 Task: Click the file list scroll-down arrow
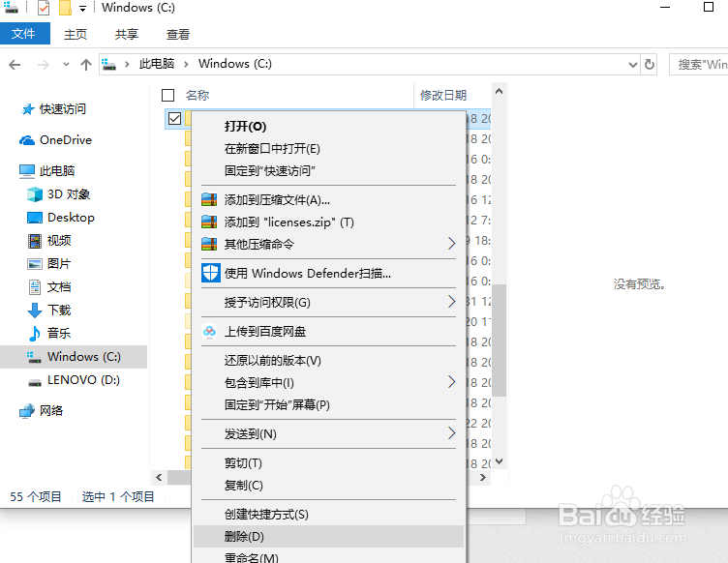tap(500, 461)
